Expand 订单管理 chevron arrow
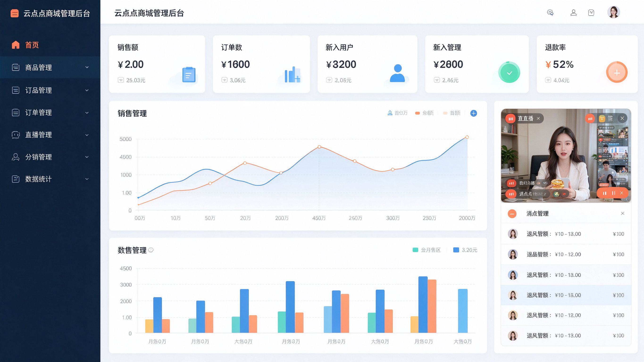The image size is (644, 362). click(x=87, y=113)
